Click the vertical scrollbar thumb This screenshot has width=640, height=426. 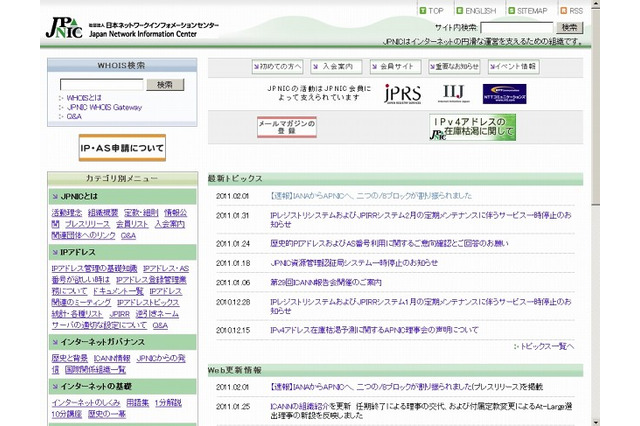[x=596, y=107]
